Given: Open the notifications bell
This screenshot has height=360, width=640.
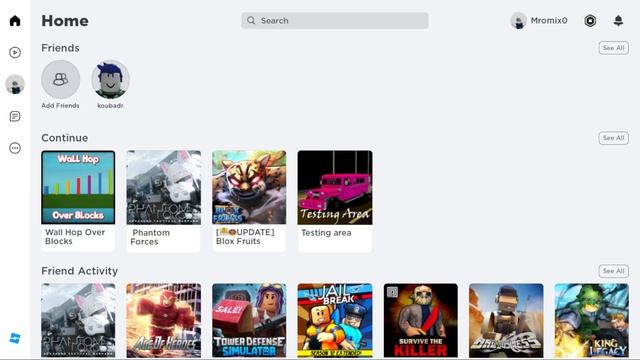Looking at the screenshot, I should [618, 21].
